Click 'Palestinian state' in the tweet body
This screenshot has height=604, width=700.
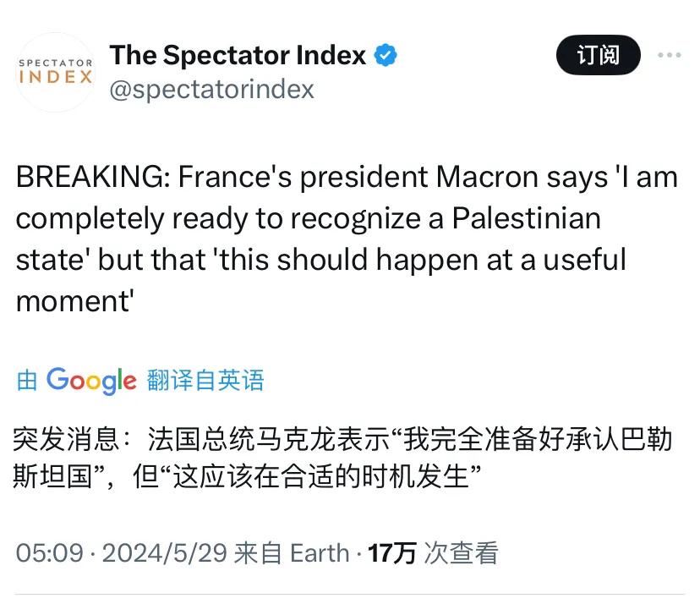526,218
